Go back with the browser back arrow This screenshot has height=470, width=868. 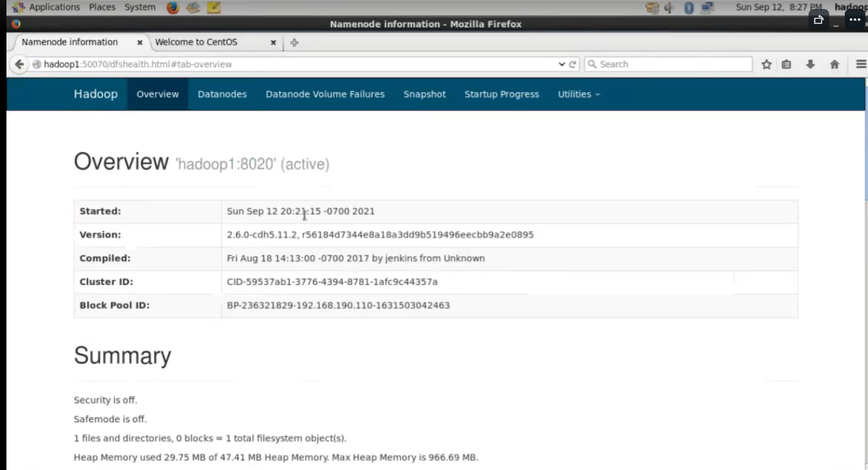coord(19,64)
